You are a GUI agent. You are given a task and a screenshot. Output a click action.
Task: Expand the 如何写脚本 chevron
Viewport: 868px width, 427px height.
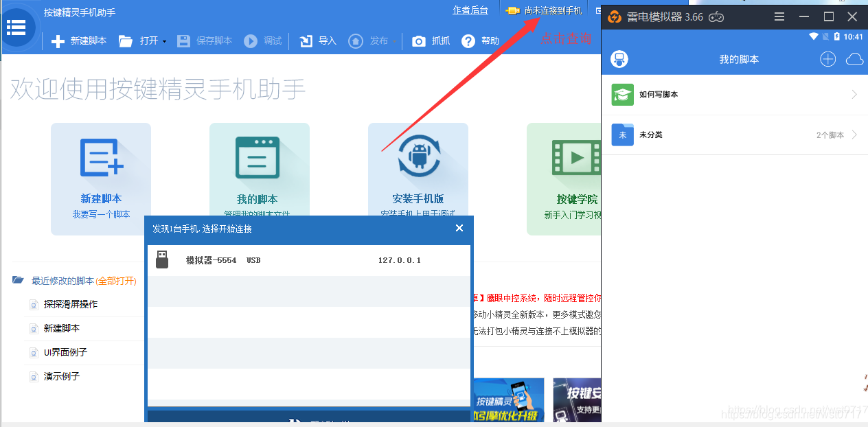click(x=854, y=95)
